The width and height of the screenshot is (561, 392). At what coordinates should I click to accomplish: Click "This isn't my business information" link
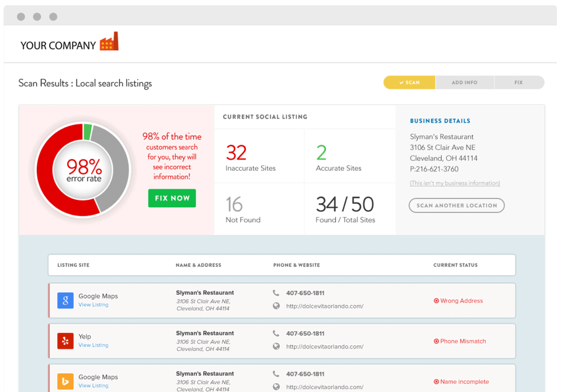pyautogui.click(x=455, y=183)
